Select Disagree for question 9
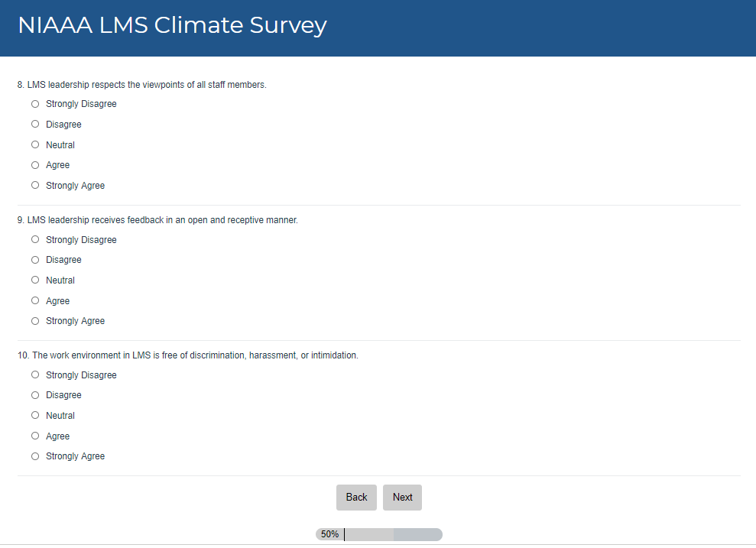This screenshot has width=756, height=548. [35, 260]
